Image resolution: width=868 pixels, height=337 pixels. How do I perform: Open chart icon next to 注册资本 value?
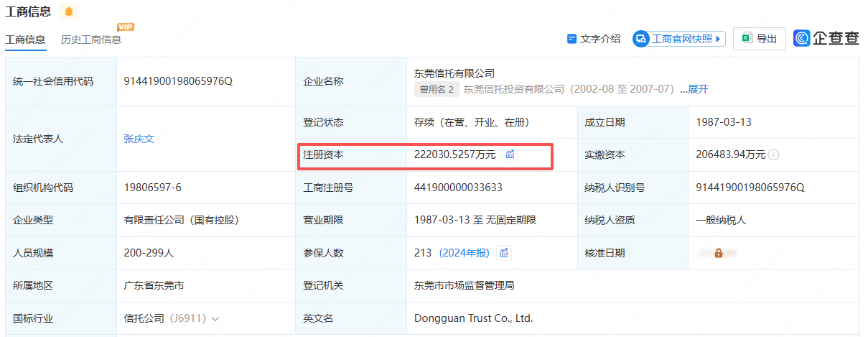click(x=510, y=154)
